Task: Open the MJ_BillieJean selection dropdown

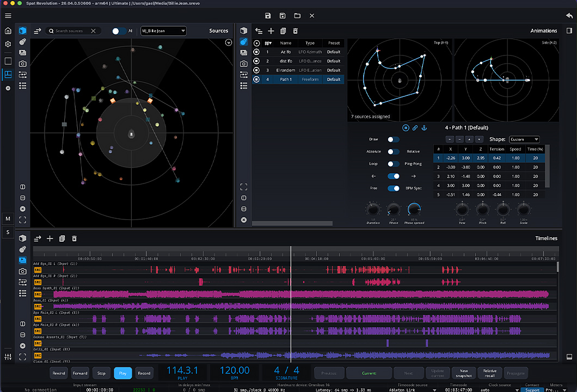Action: [x=163, y=31]
